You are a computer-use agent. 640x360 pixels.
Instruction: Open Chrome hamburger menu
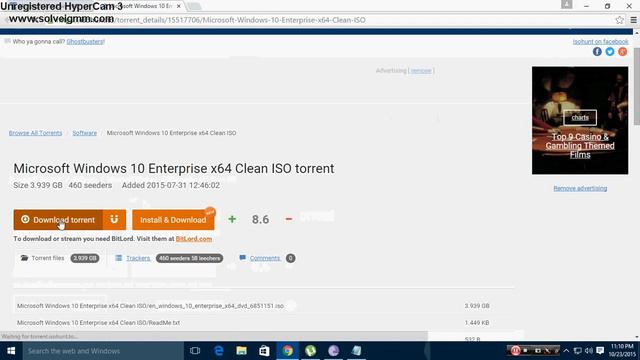pyautogui.click(x=633, y=20)
